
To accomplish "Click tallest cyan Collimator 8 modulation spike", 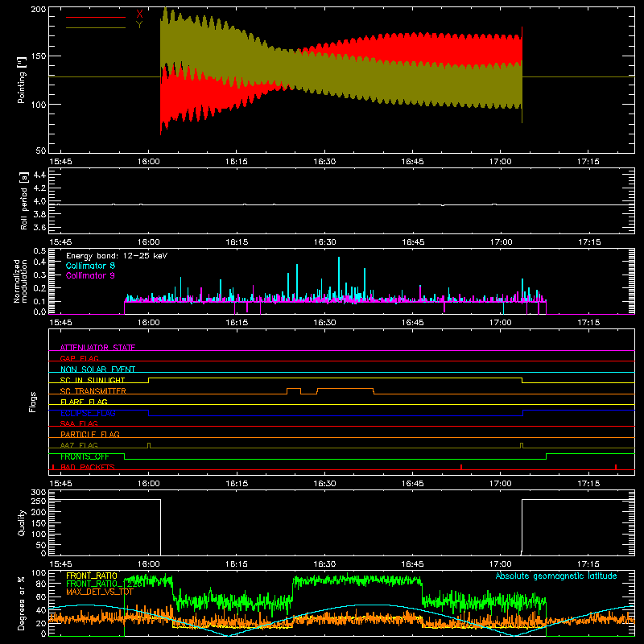I will point(339,279).
